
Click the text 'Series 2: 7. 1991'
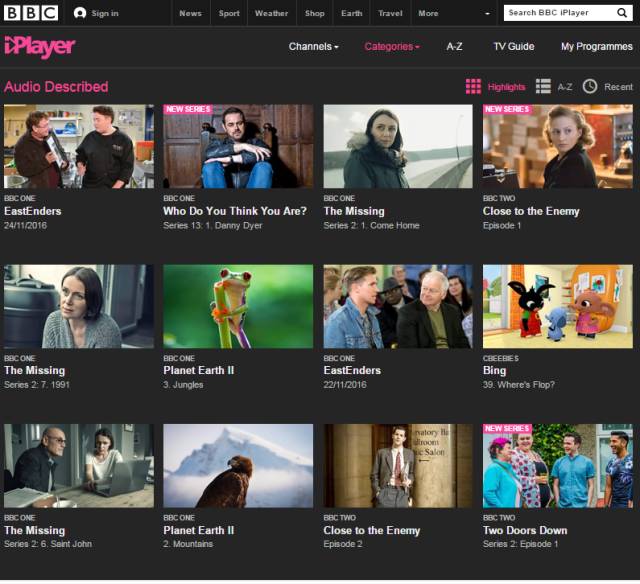click(37, 384)
